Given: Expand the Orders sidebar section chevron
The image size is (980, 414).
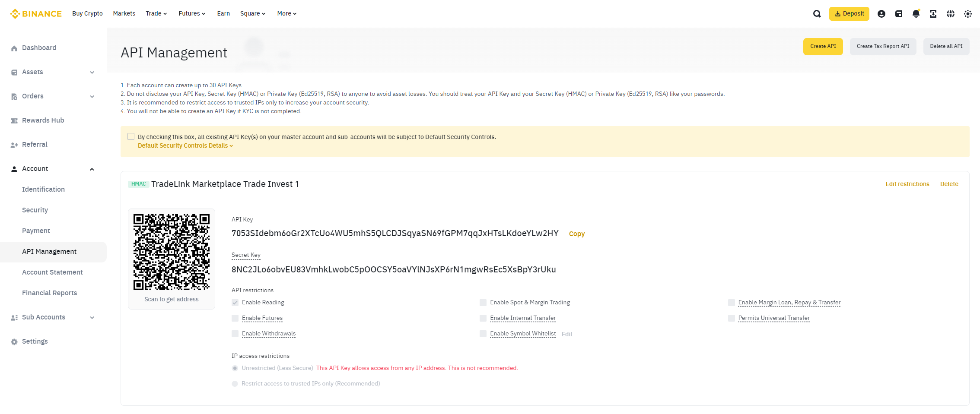Looking at the screenshot, I should (92, 97).
